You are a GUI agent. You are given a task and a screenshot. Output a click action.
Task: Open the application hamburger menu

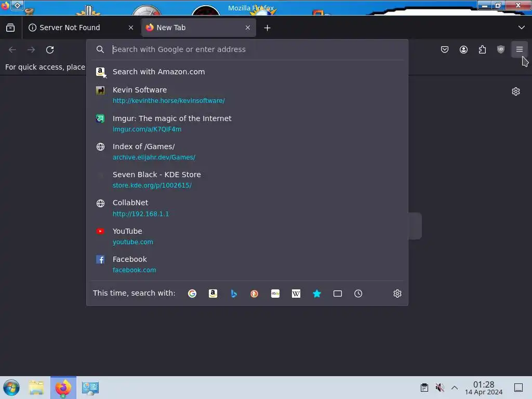pos(520,49)
